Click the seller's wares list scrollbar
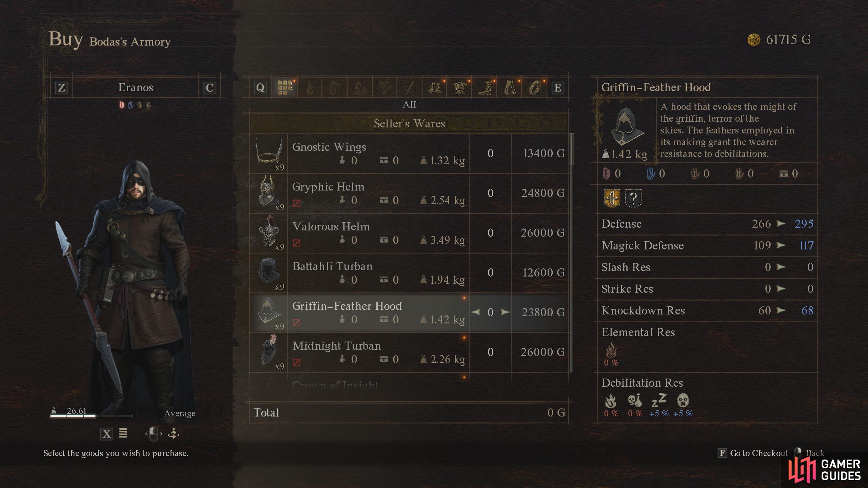Image resolution: width=868 pixels, height=488 pixels. [572, 252]
